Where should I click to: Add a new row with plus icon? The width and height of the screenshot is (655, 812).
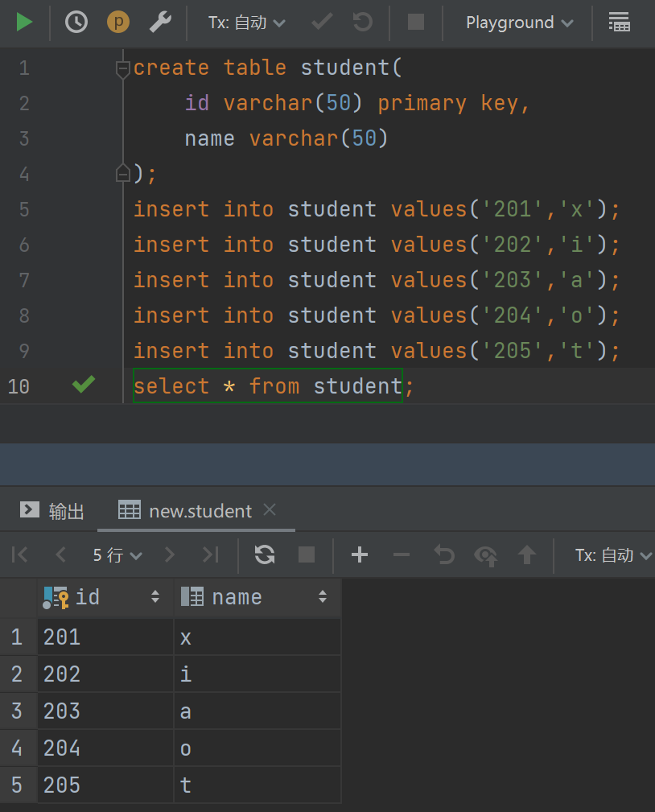coord(360,555)
